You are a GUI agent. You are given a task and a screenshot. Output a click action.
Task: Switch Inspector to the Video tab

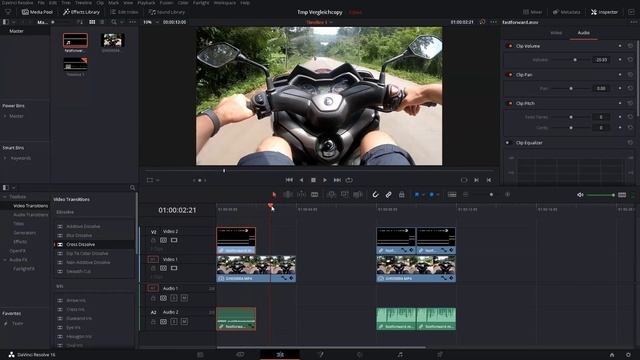[556, 33]
